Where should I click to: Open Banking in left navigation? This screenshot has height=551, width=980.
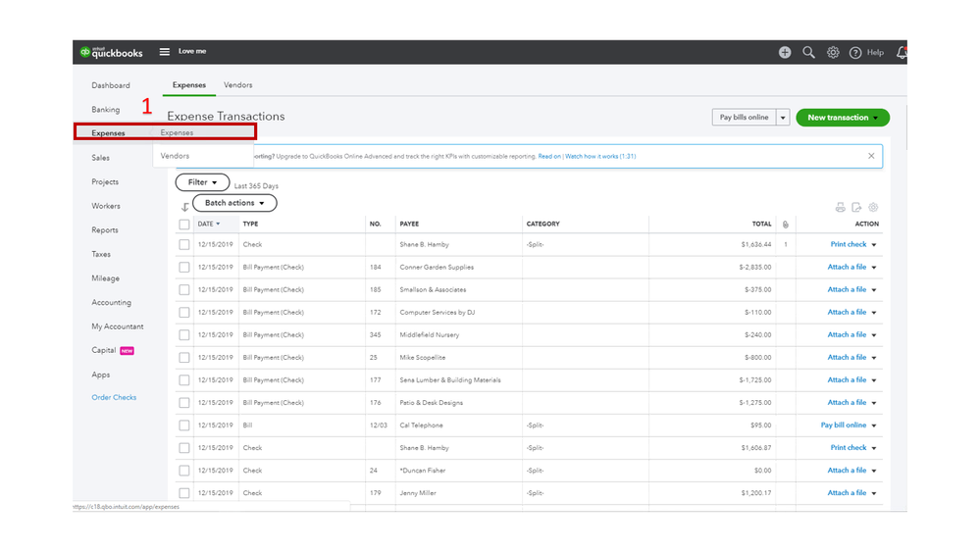106,110
